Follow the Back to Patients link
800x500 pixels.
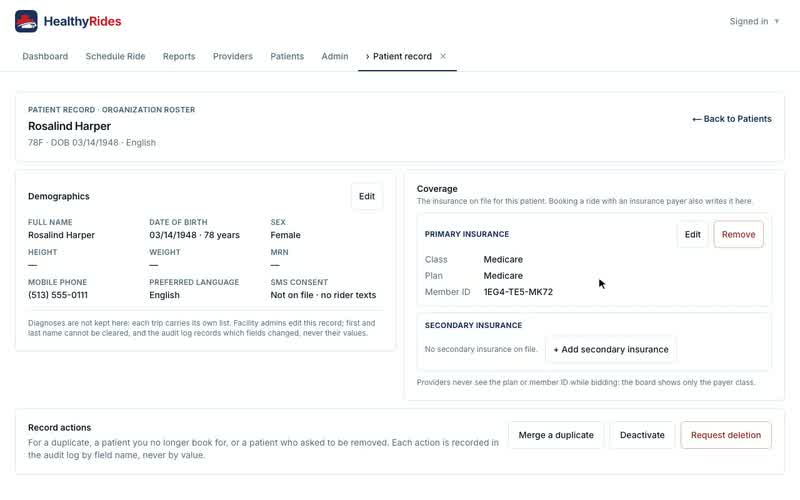pos(732,119)
